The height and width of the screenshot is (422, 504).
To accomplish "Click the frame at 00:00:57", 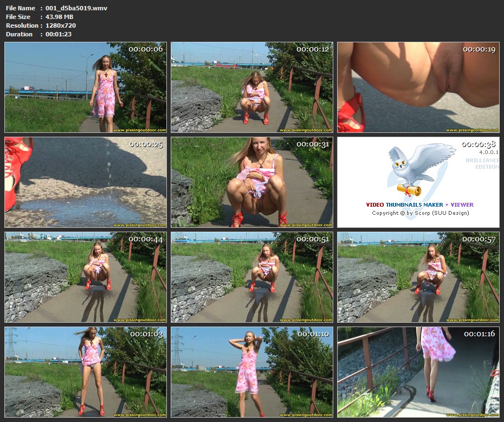I will [418, 277].
